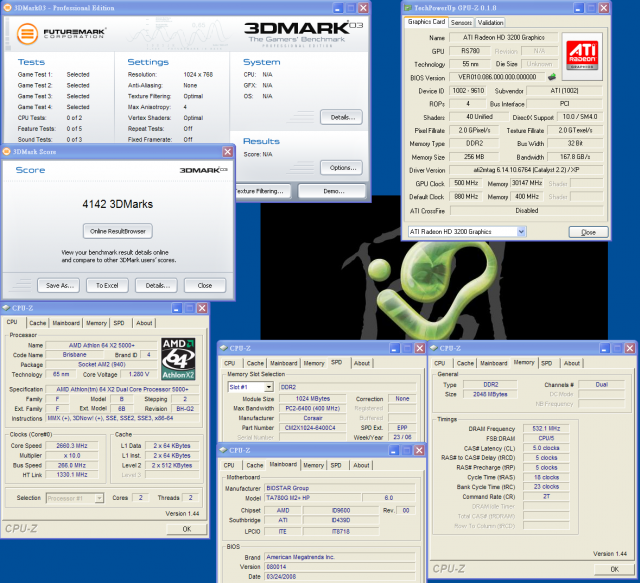Switch to the Sensors tab in GPU-Z

461,22
